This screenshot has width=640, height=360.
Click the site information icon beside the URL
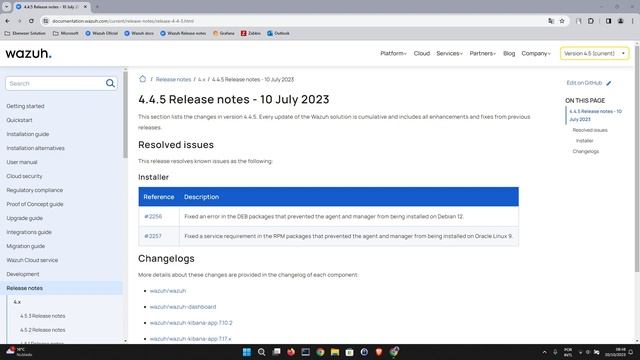(x=46, y=21)
